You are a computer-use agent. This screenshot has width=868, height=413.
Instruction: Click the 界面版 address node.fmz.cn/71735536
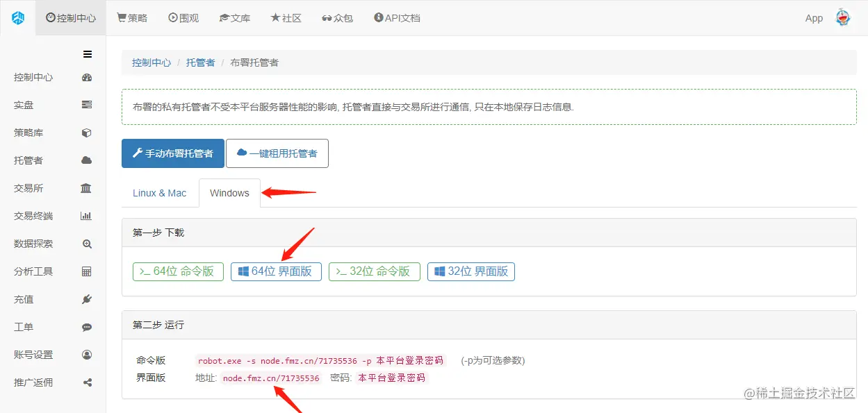coord(271,378)
